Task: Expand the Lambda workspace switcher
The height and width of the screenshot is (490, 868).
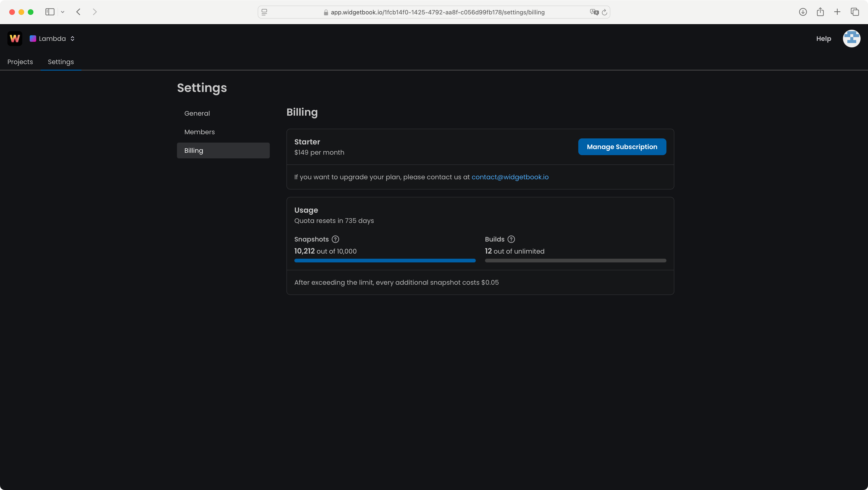Action: coord(52,39)
